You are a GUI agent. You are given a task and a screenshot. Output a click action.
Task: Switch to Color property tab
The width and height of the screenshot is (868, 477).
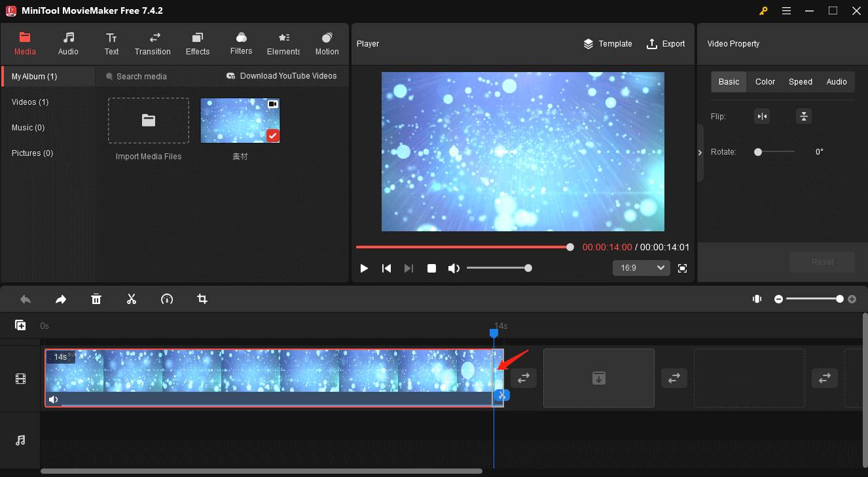tap(765, 82)
